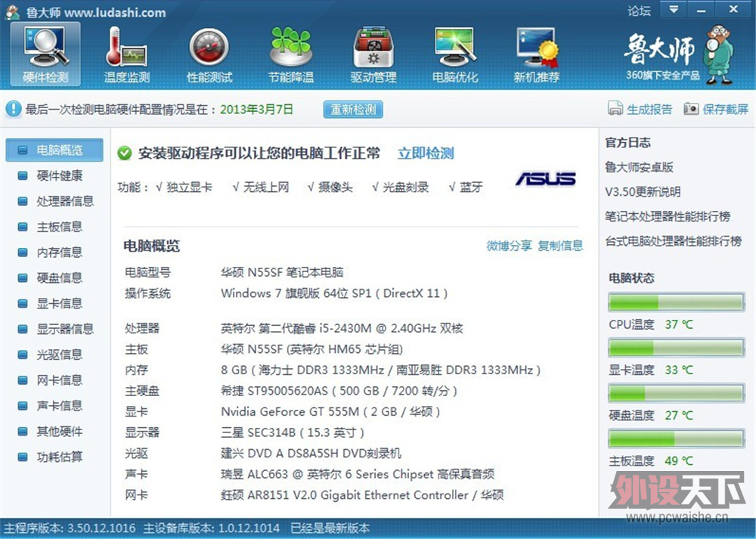This screenshot has width=756, height=539.
Task: Click the 保存截屏 link
Action: [725, 110]
